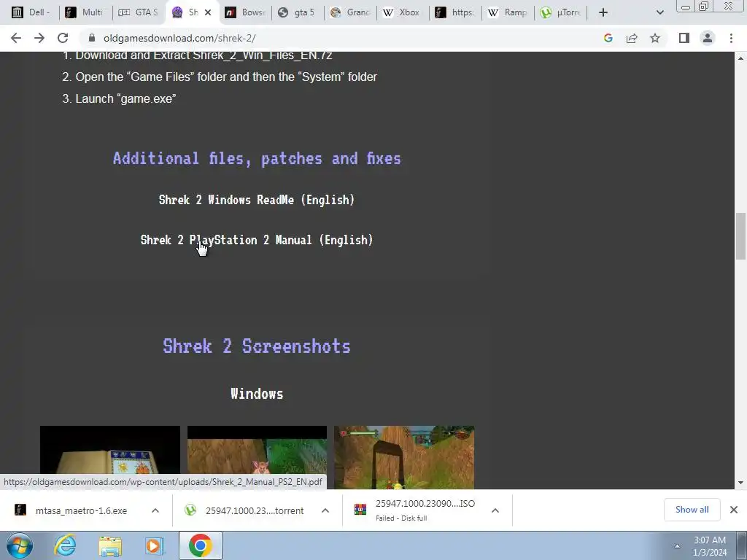Launch Internet Explorer from taskbar
The width and height of the screenshot is (747, 560).
click(65, 545)
